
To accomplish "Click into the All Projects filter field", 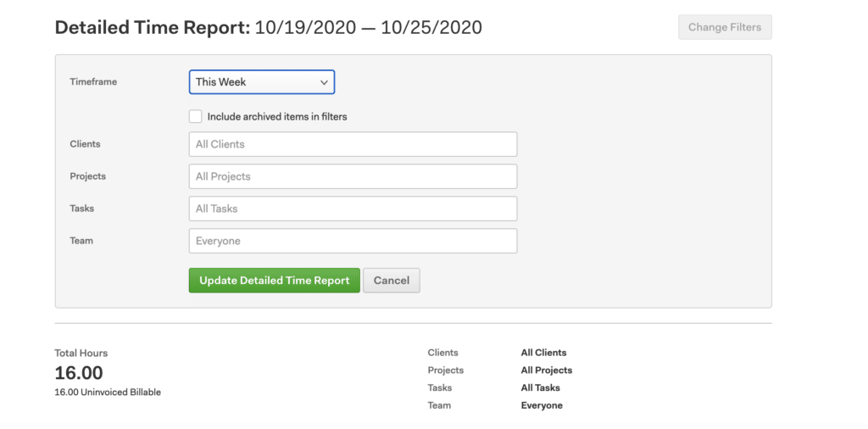I will (x=353, y=176).
